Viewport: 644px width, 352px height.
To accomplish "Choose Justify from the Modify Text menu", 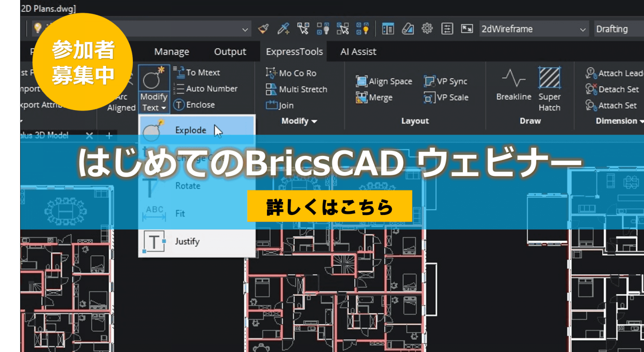I will coord(197,242).
